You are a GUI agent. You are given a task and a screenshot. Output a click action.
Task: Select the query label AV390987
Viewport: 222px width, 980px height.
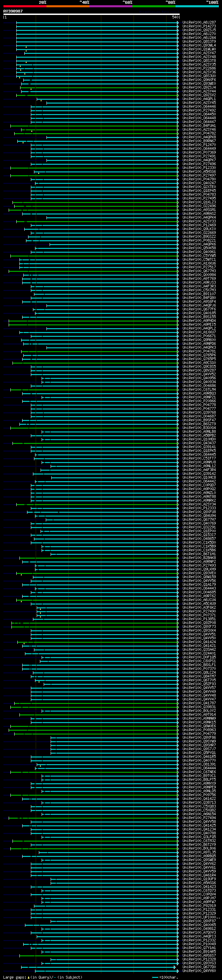[x=13, y=11]
